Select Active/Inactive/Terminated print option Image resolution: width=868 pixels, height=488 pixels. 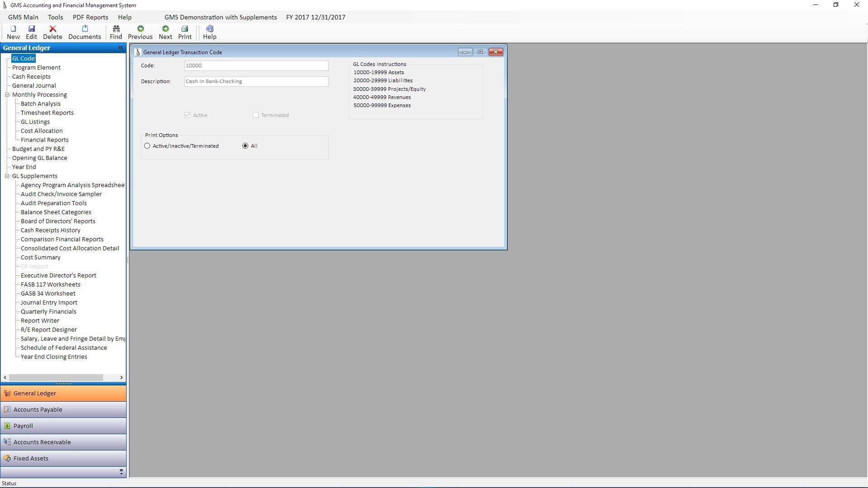(147, 146)
